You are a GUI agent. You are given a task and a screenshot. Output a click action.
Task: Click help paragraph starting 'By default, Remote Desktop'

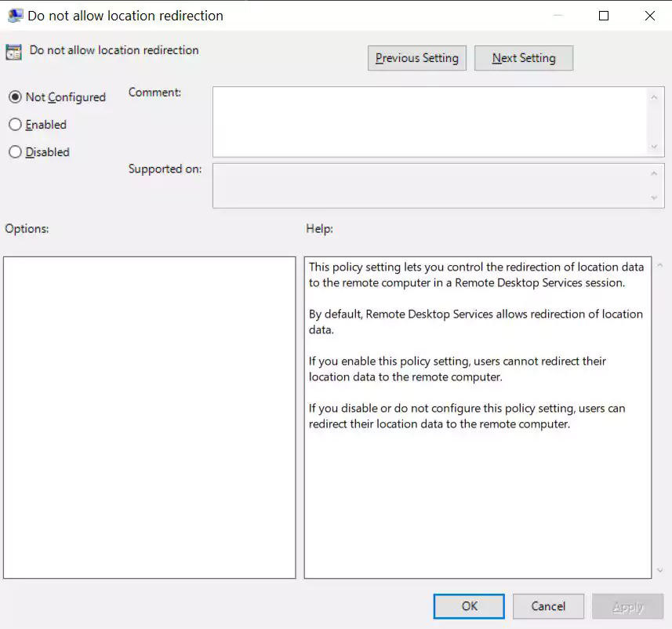[476, 322]
